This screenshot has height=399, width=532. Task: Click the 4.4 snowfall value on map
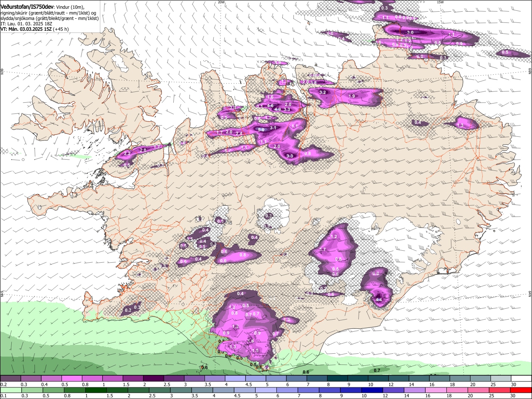click(379, 300)
